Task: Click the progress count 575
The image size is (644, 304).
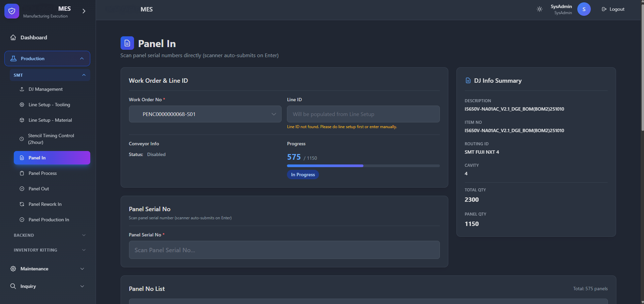Action: click(x=294, y=157)
